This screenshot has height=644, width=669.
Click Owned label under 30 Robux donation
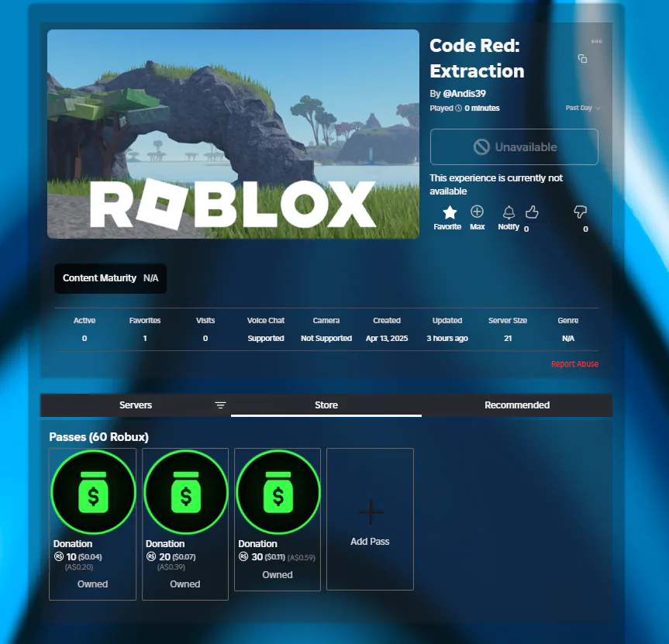pos(278,575)
